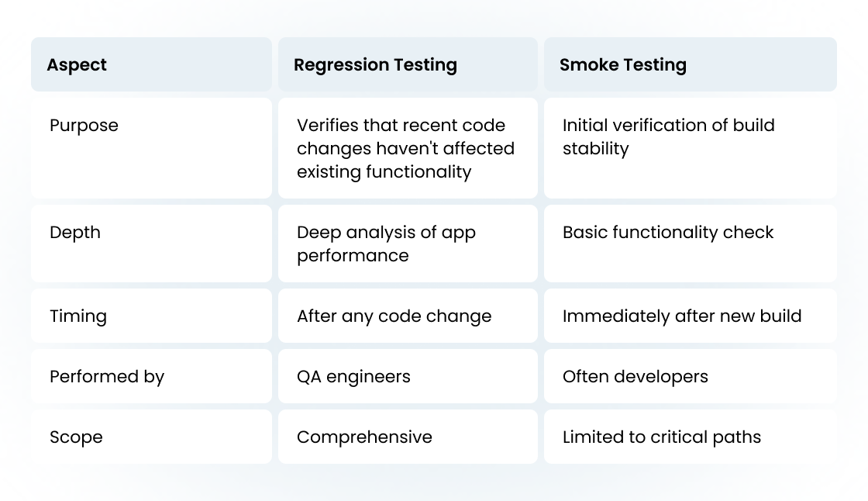Click the 'Deep analysis of app performance' cell
The width and height of the screenshot is (868, 501).
click(408, 244)
